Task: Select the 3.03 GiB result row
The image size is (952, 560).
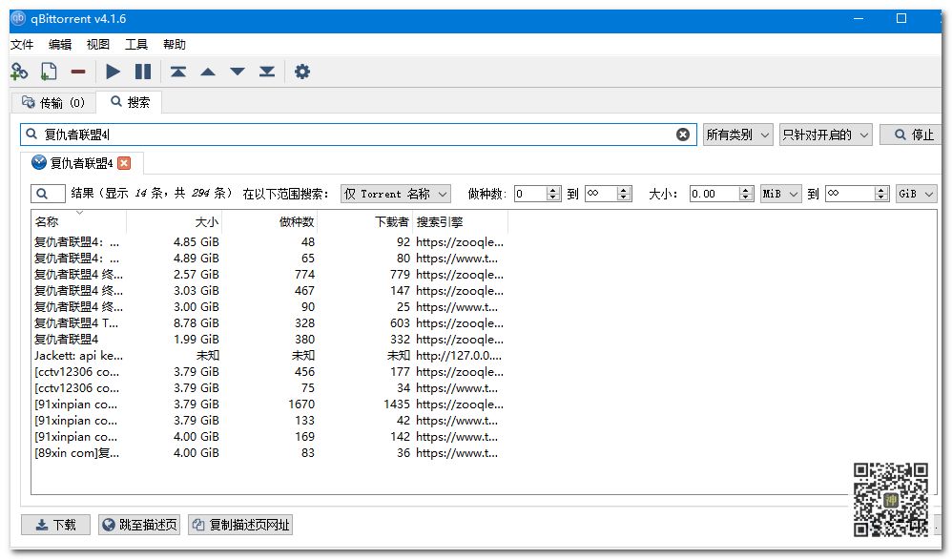Action: click(x=270, y=291)
